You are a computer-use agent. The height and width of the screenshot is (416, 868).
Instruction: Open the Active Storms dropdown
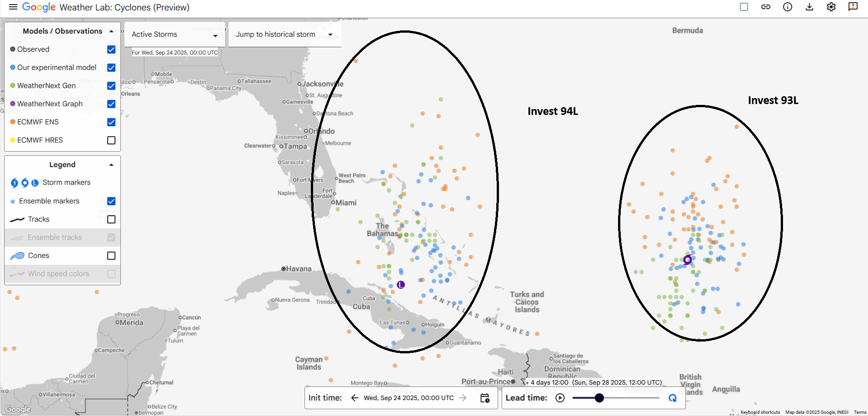[175, 35]
